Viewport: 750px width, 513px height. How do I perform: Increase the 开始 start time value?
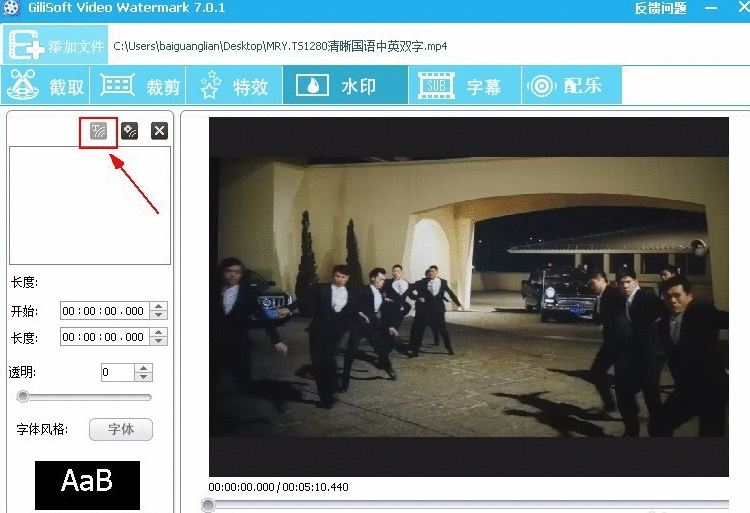tap(158, 306)
